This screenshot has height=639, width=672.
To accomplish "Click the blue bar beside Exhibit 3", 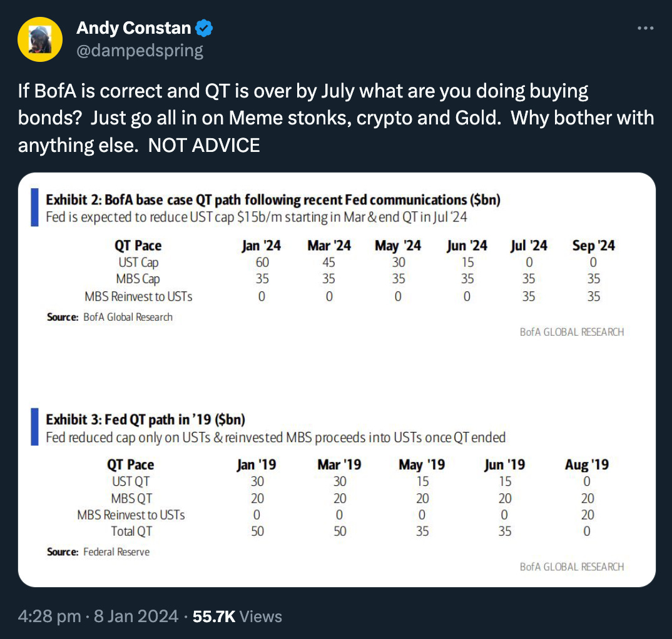I will coord(35,428).
